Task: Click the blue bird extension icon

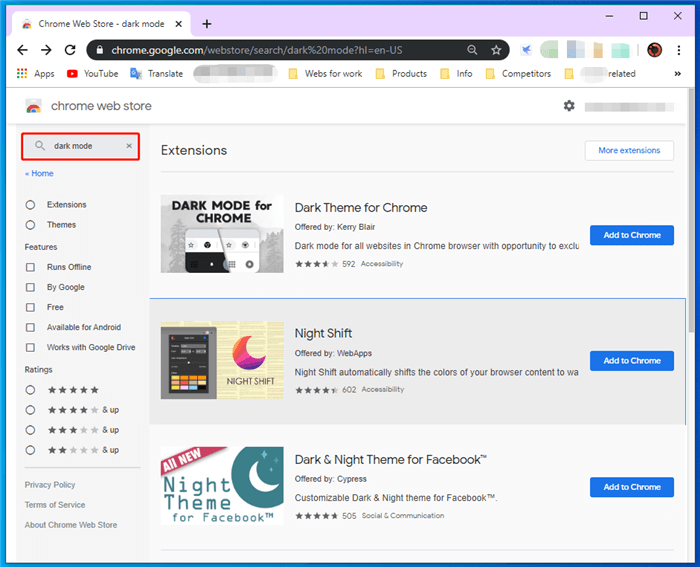Action: pyautogui.click(x=526, y=50)
